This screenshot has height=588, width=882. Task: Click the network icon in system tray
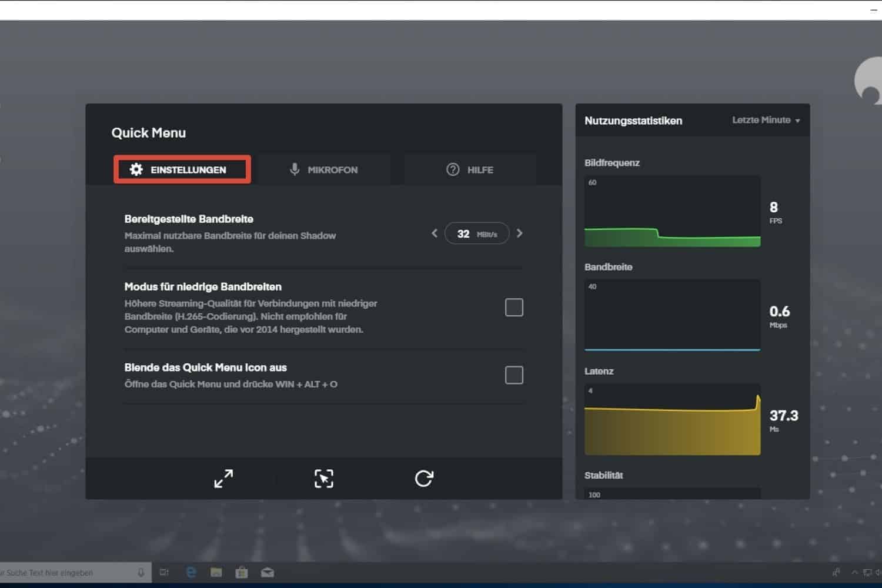click(x=867, y=572)
